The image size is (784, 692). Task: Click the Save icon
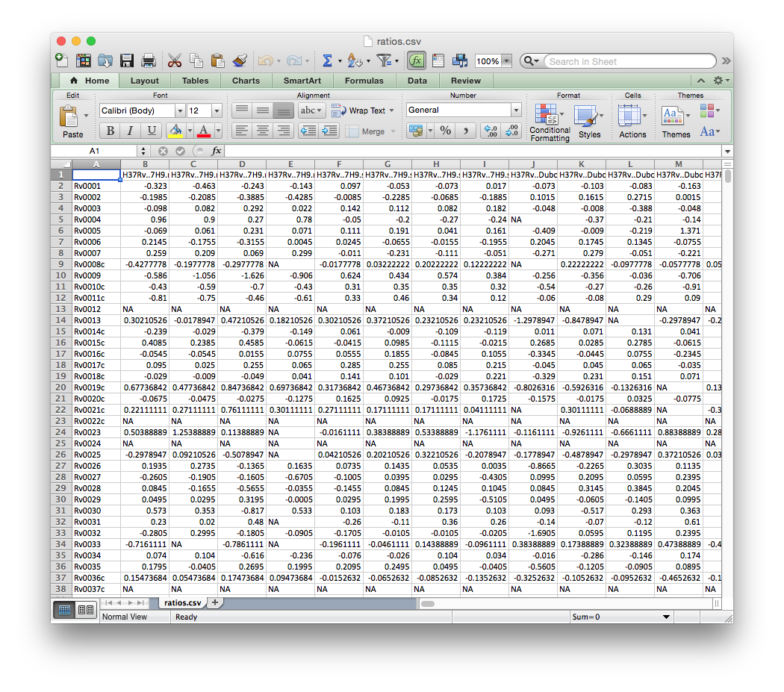(127, 60)
